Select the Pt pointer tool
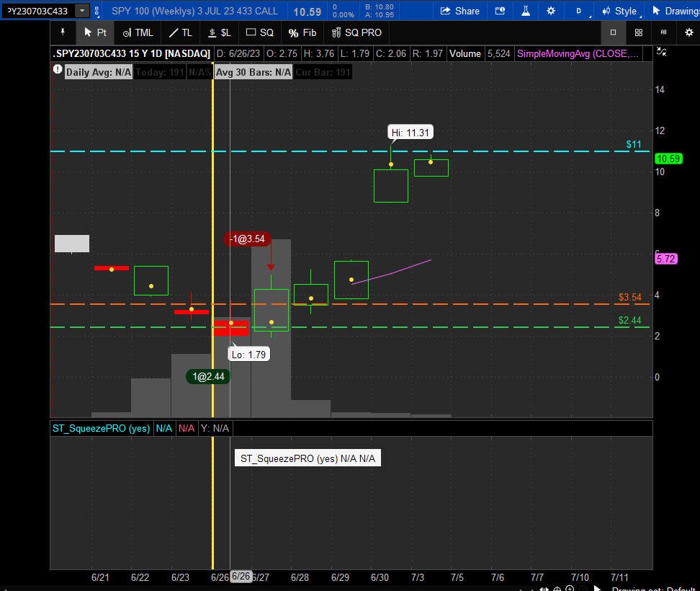Screen dimensions: 700x591 click(x=95, y=32)
